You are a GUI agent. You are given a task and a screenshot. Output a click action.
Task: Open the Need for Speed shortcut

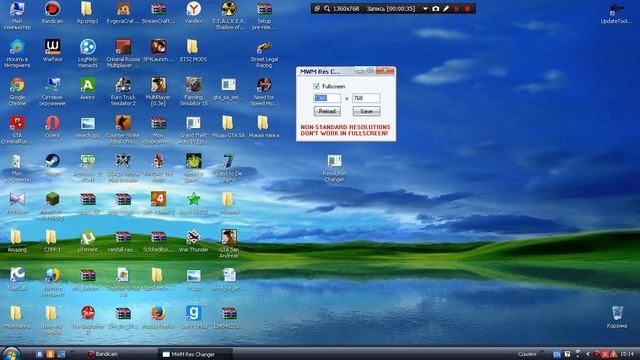pyautogui.click(x=264, y=92)
